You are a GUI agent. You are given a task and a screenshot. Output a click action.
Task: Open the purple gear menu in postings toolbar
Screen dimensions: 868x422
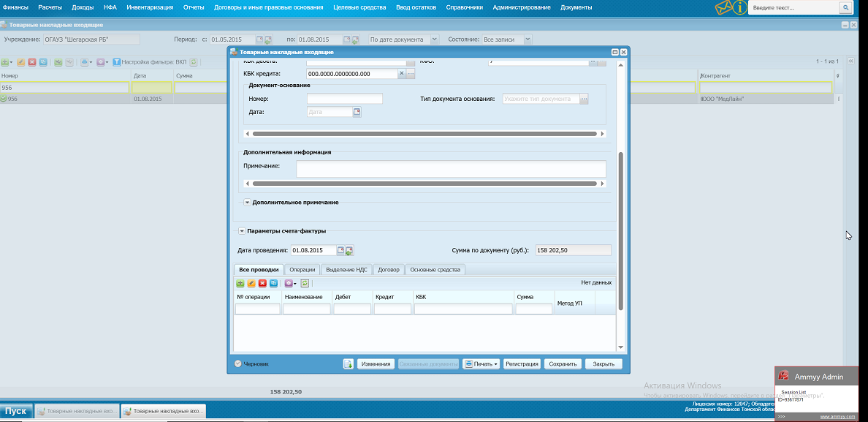click(x=290, y=283)
